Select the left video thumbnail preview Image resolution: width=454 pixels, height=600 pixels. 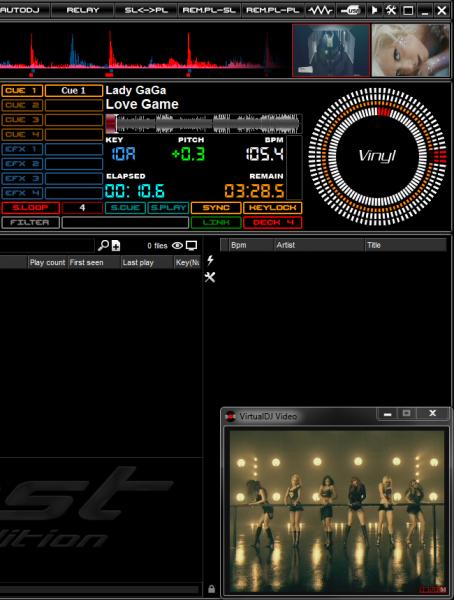coord(331,51)
